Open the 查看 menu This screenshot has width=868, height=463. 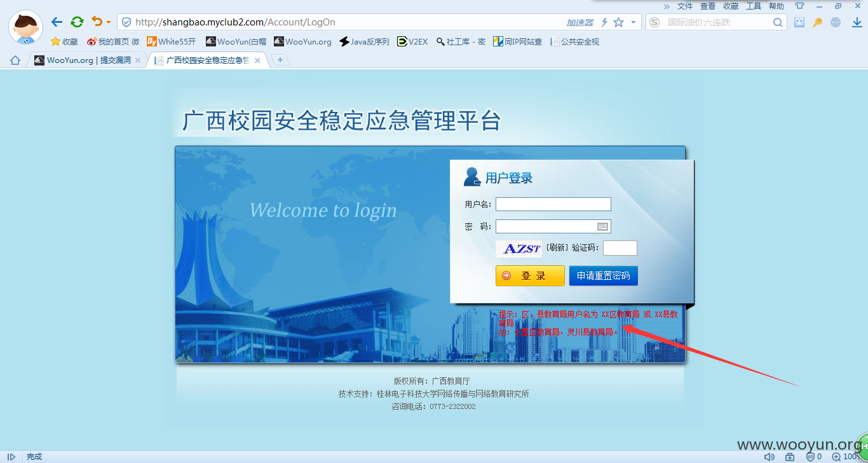(708, 6)
